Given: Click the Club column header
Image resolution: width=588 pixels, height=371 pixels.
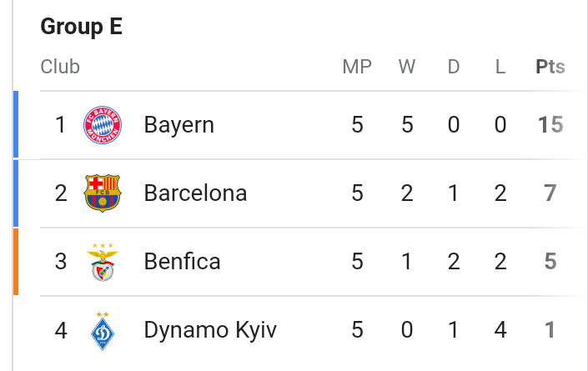Looking at the screenshot, I should 60,67.
